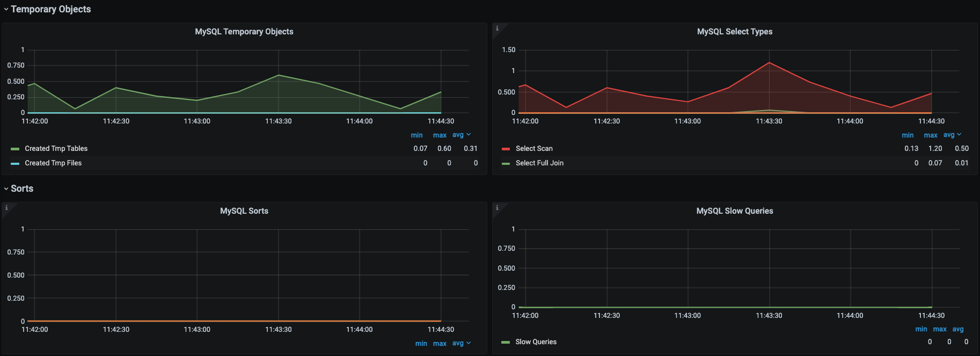Toggle the Select Scan series in legend
The image size is (980, 356).
point(534,149)
